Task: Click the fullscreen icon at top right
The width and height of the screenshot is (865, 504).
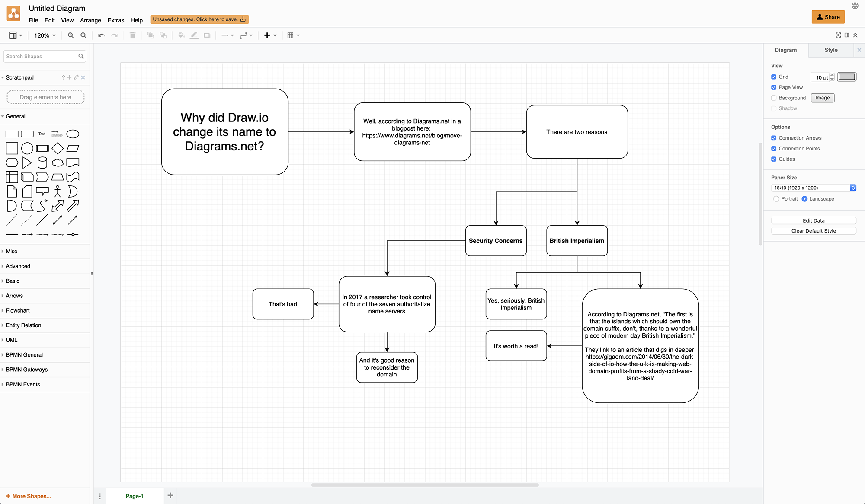Action: point(838,35)
